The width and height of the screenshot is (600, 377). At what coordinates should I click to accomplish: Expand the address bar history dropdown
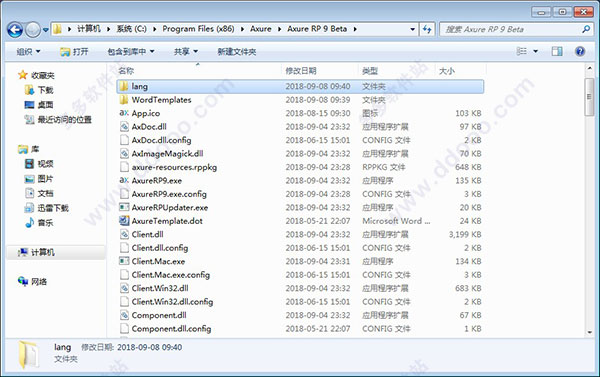coord(412,29)
